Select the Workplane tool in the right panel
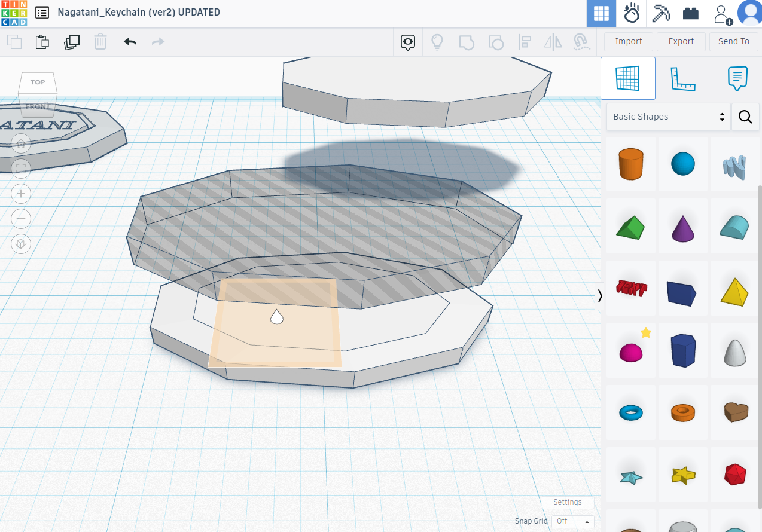Viewport: 762px width, 532px height. tap(627, 78)
